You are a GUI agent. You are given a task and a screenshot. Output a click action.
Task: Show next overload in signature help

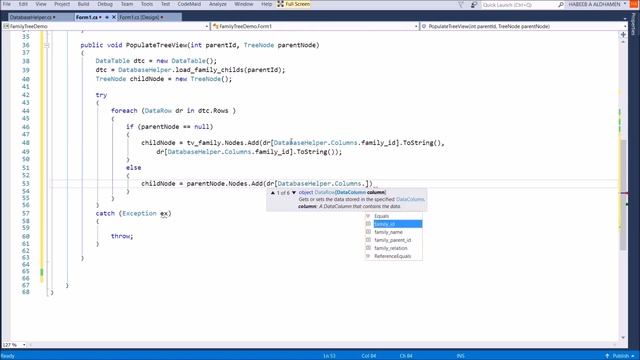click(x=294, y=192)
